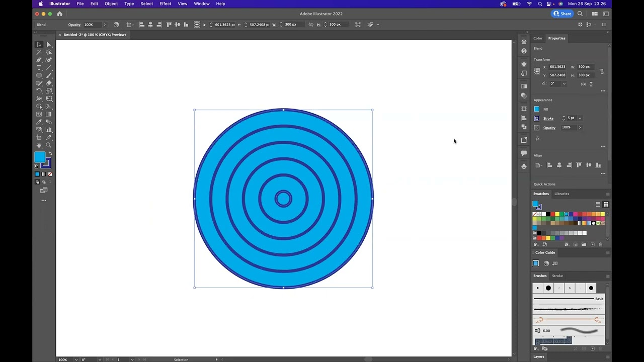Open more Align options ellipsis

click(603, 173)
